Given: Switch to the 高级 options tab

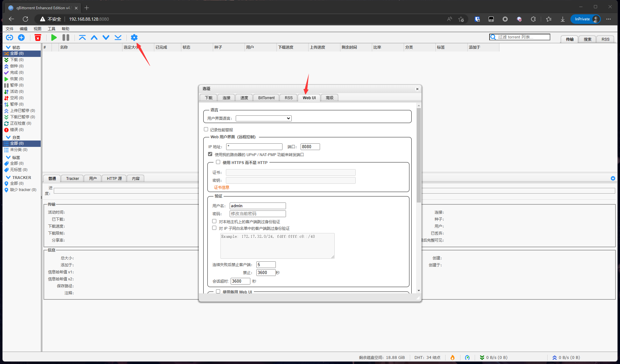Looking at the screenshot, I should click(x=330, y=98).
